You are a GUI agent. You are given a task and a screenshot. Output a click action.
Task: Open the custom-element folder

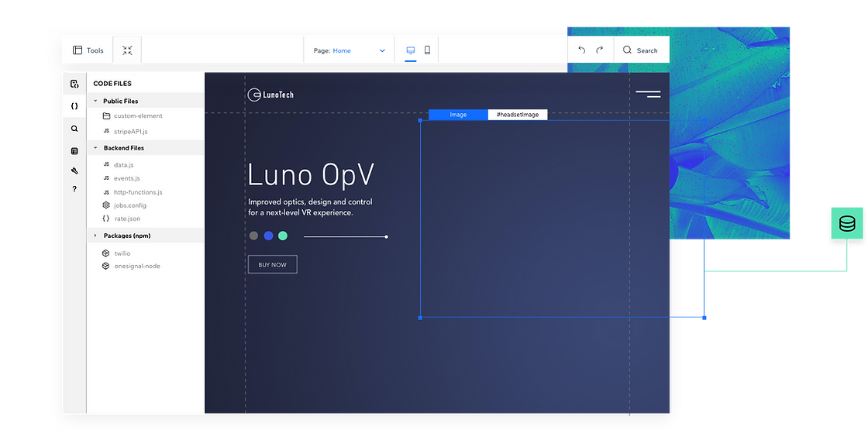click(138, 115)
